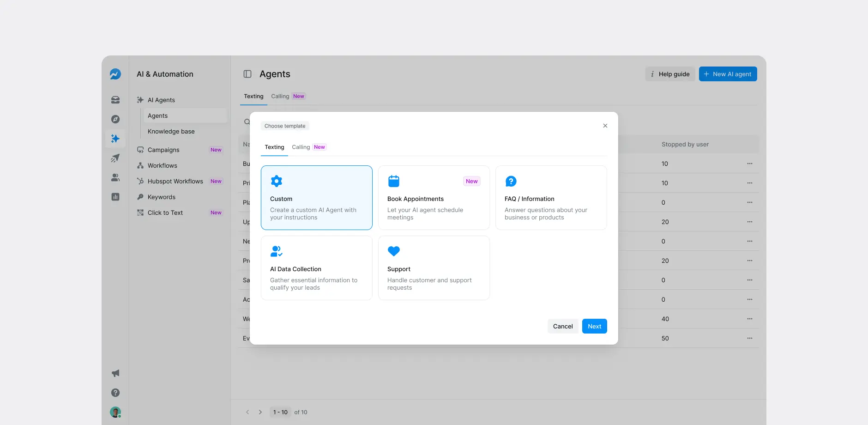This screenshot has height=425, width=868.
Task: Select the FAQ / Information template card
Action: [551, 198]
